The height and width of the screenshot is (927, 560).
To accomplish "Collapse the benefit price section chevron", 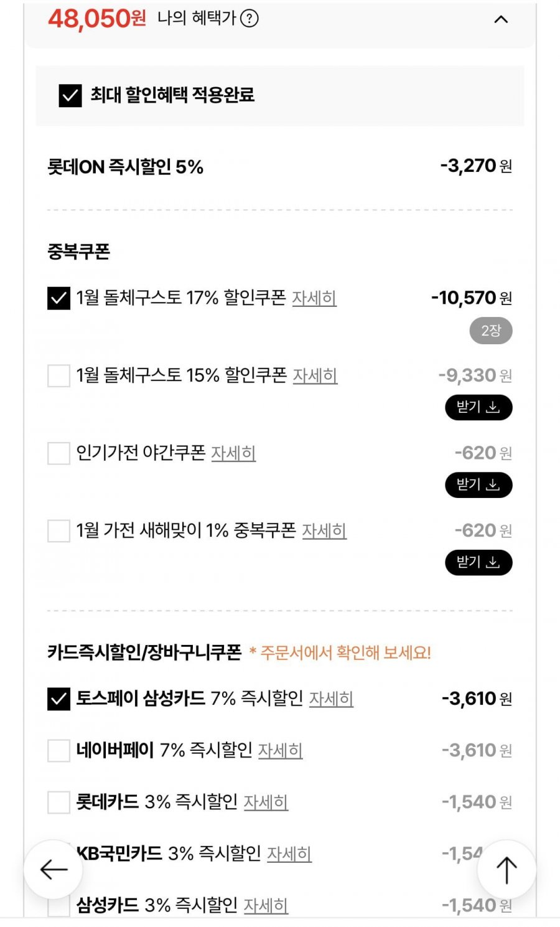I will tap(501, 19).
